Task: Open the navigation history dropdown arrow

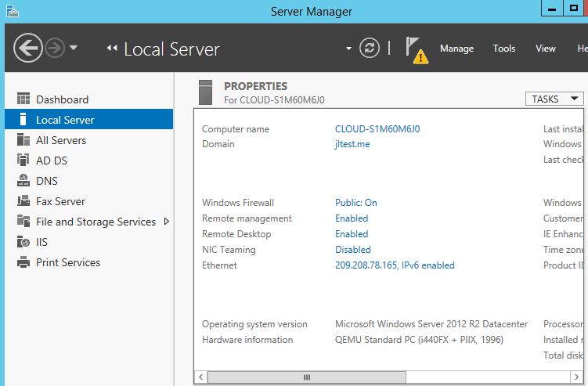Action: click(x=74, y=48)
